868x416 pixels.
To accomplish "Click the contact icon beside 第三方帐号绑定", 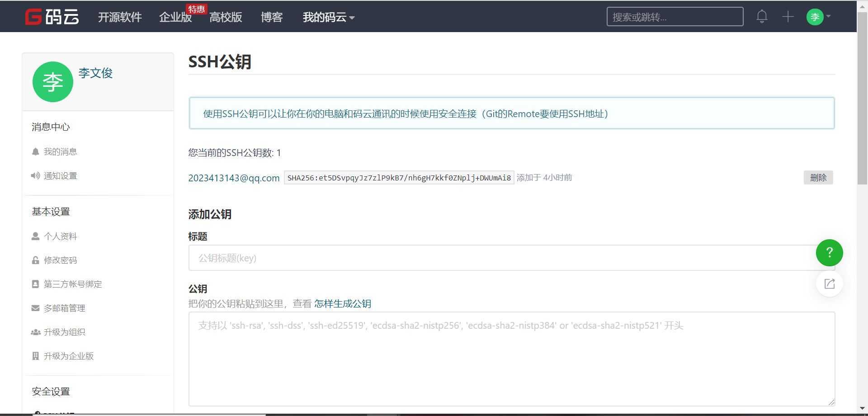I will 35,284.
